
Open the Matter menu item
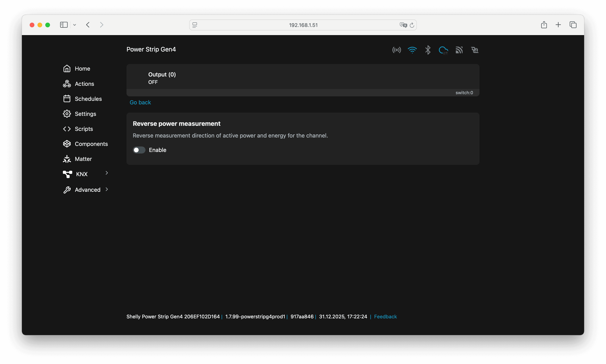(x=83, y=159)
